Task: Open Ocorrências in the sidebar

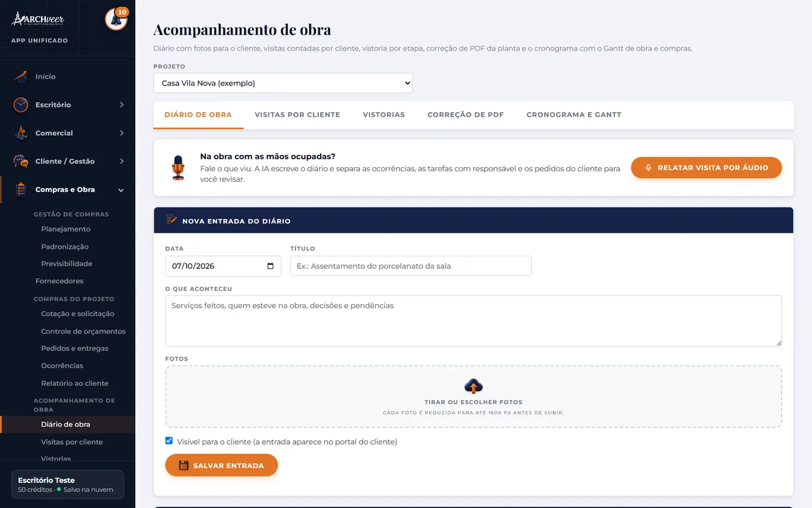Action: 62,366
